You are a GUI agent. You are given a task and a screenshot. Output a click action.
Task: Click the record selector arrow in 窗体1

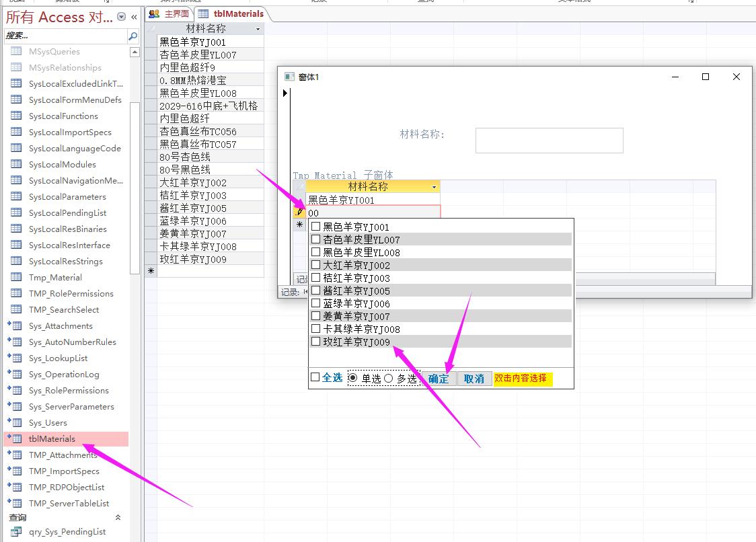pos(285,93)
